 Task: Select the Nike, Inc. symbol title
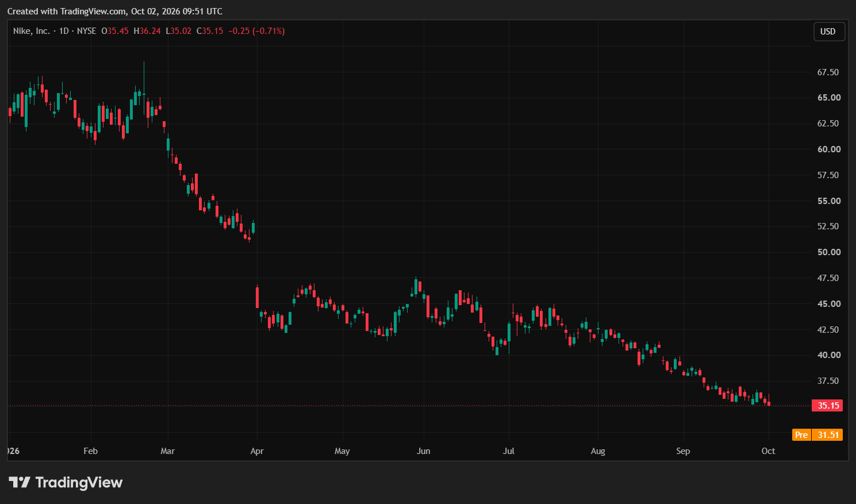[32, 31]
